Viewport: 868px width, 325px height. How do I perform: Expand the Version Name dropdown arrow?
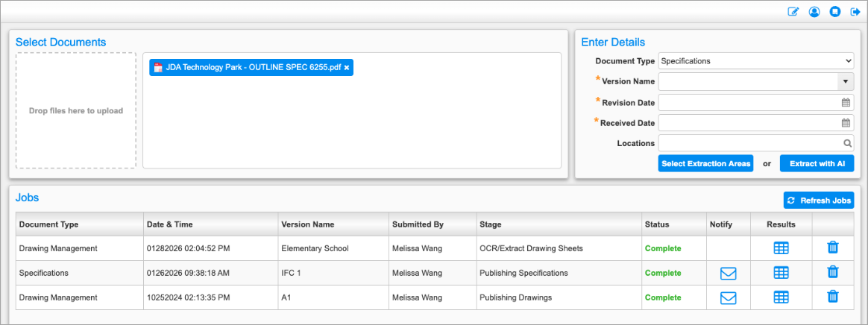tap(846, 81)
